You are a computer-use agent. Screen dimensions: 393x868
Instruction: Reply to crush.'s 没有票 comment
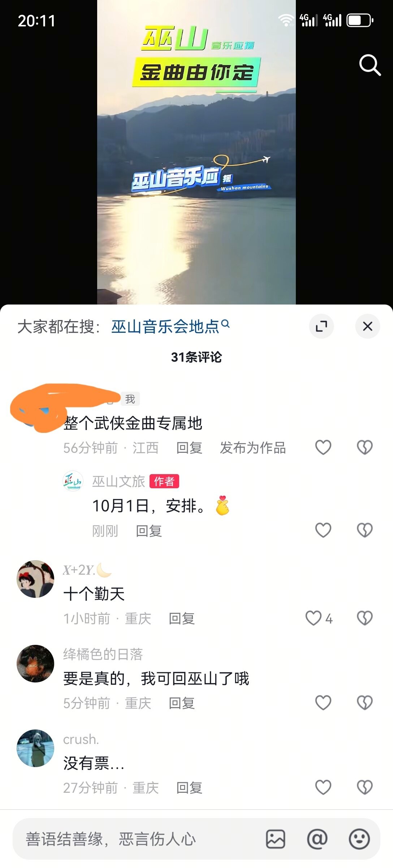(189, 788)
